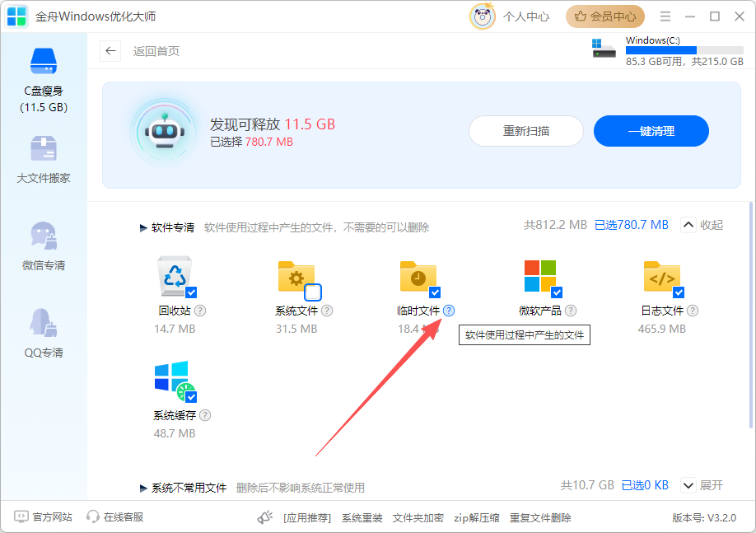This screenshot has width=756, height=533.
Task: Open 在线客服 support link
Action: click(x=114, y=517)
